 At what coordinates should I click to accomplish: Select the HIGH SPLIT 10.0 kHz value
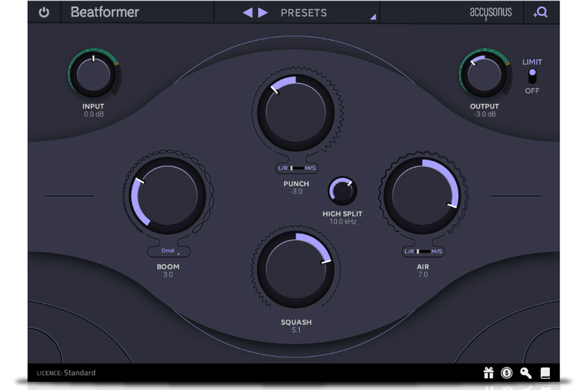[x=343, y=221]
